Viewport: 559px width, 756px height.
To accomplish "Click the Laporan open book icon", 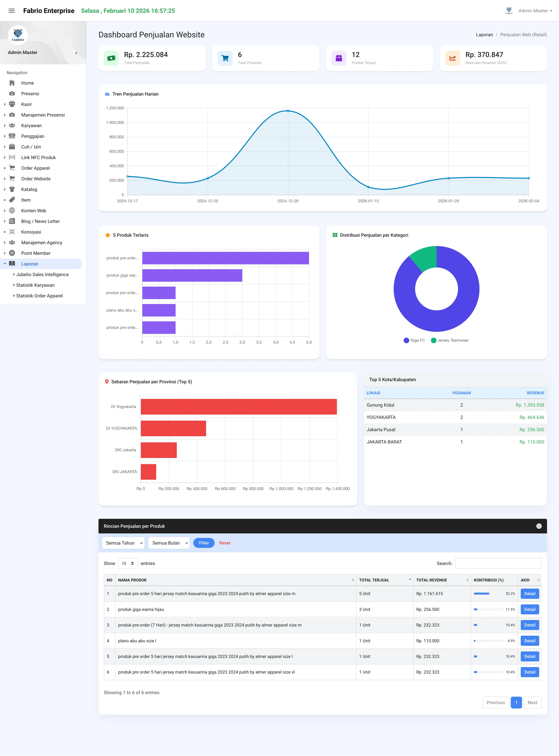I will 12,264.
